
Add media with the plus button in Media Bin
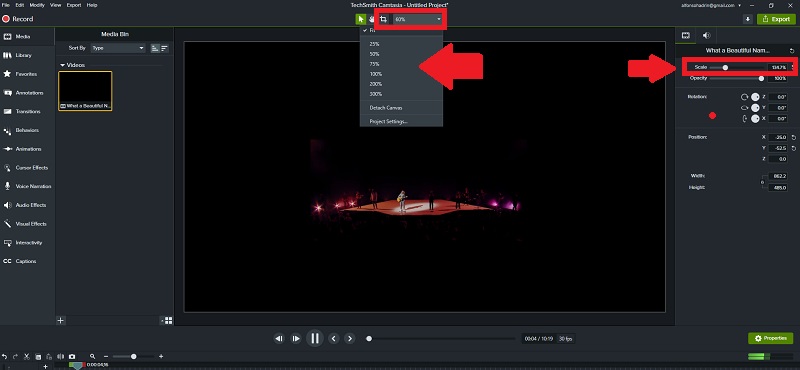(x=60, y=320)
